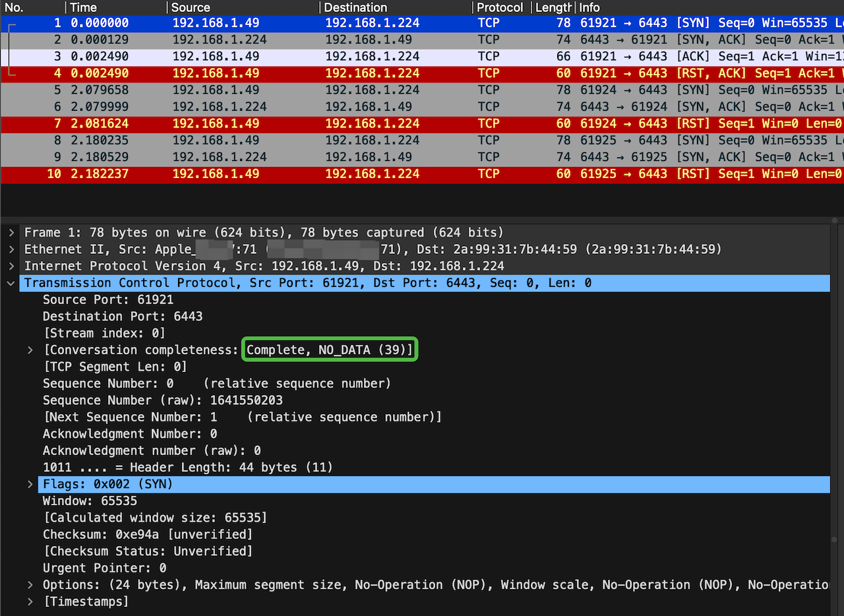Click the Protocol column header
The width and height of the screenshot is (844, 616).
(499, 8)
